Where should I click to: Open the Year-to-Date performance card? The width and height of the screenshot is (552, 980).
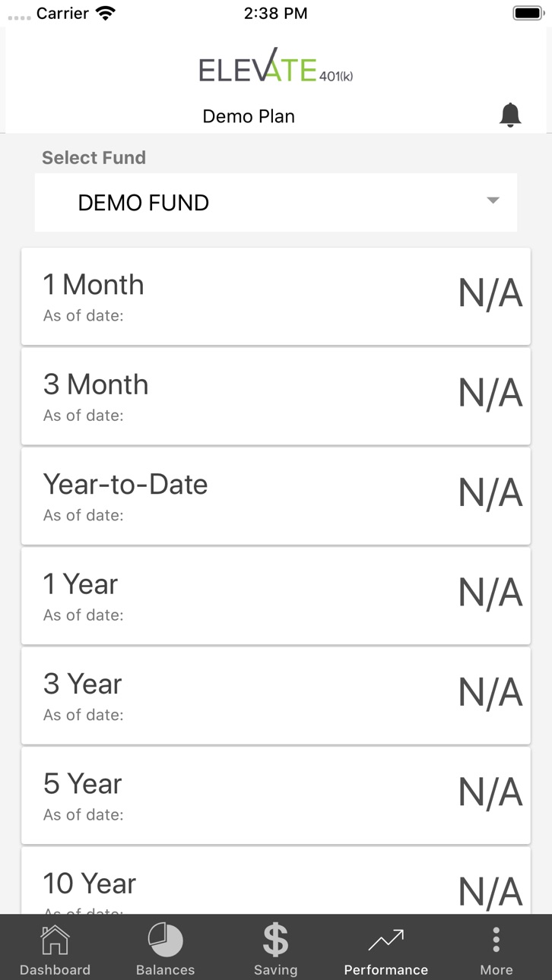click(x=276, y=496)
